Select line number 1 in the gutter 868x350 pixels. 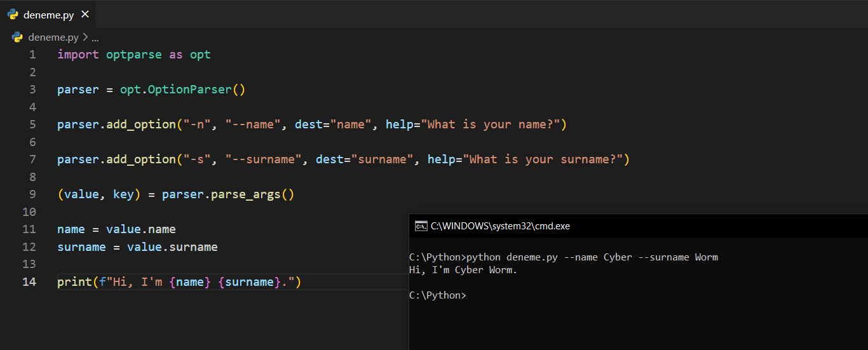(32, 55)
